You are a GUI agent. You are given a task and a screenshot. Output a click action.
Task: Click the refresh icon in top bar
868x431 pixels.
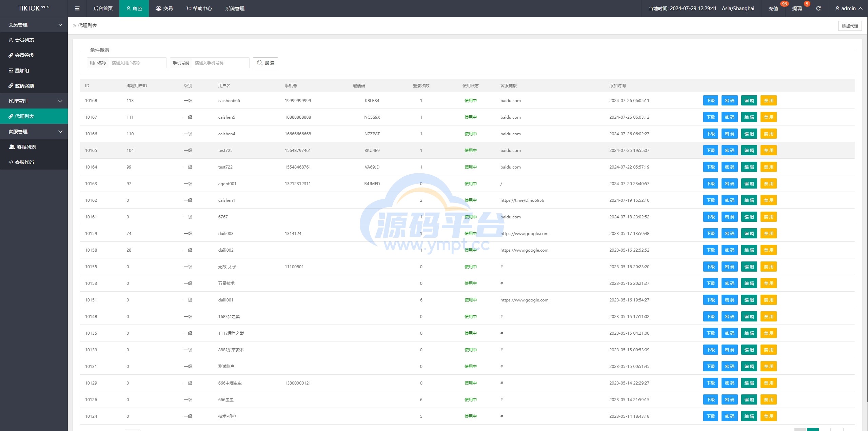[818, 8]
